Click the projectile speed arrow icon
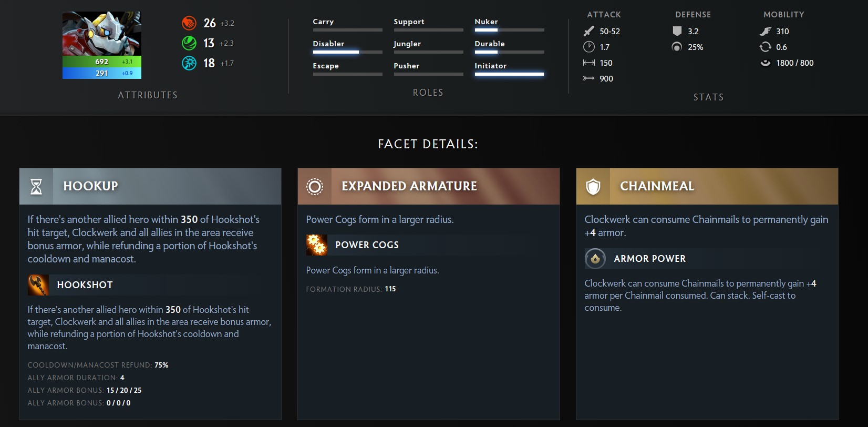The image size is (868, 427). point(588,78)
